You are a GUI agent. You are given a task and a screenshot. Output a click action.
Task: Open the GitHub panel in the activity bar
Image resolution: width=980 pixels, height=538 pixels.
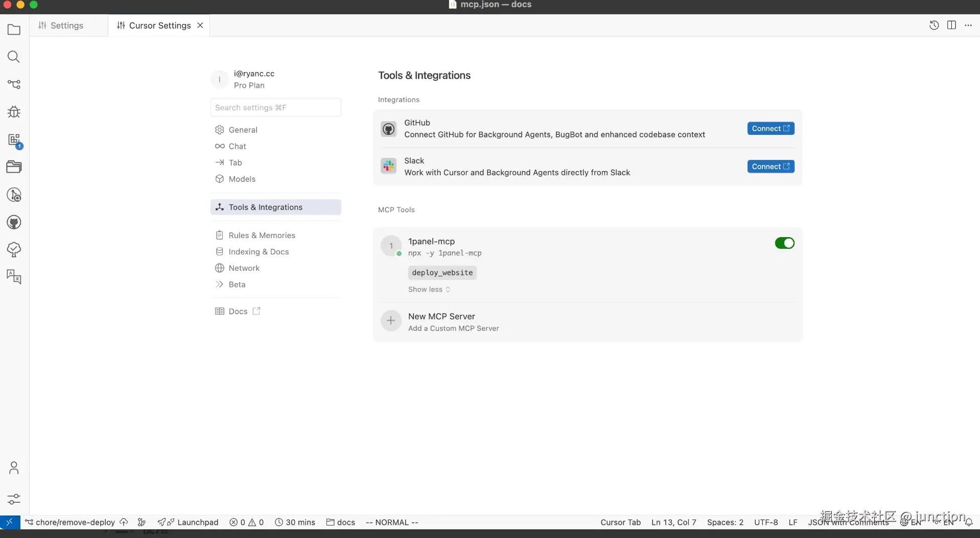[14, 222]
